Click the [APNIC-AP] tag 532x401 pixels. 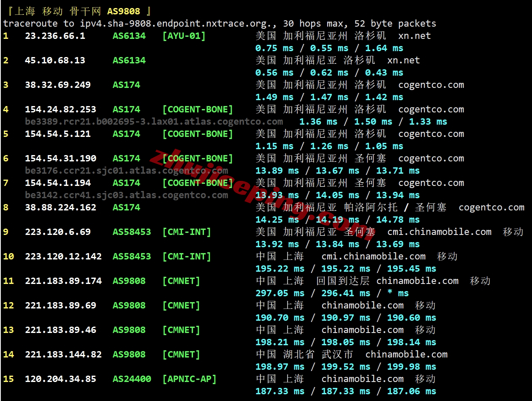point(190,379)
